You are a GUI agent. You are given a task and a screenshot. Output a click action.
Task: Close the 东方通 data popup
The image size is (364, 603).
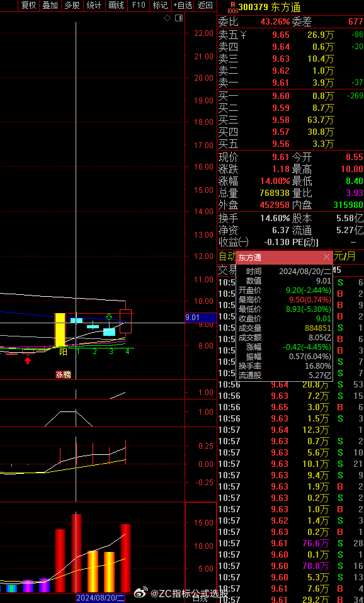(326, 257)
